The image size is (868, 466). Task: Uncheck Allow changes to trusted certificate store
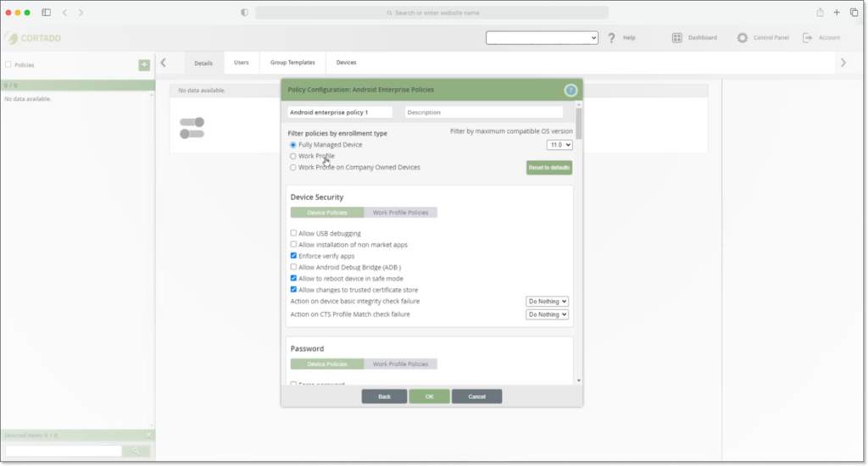293,290
